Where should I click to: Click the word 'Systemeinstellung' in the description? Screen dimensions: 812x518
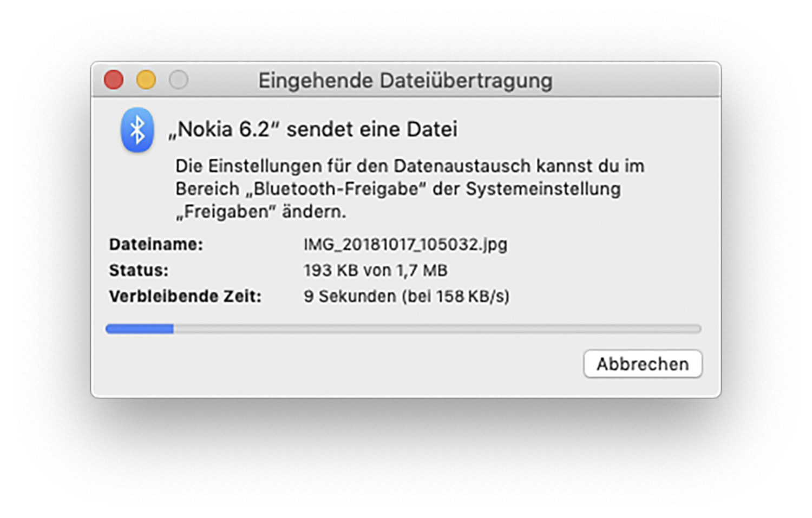click(543, 189)
